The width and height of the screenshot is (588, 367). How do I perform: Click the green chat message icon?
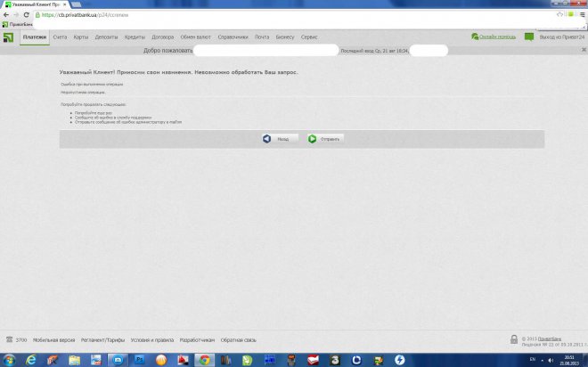pos(529,37)
